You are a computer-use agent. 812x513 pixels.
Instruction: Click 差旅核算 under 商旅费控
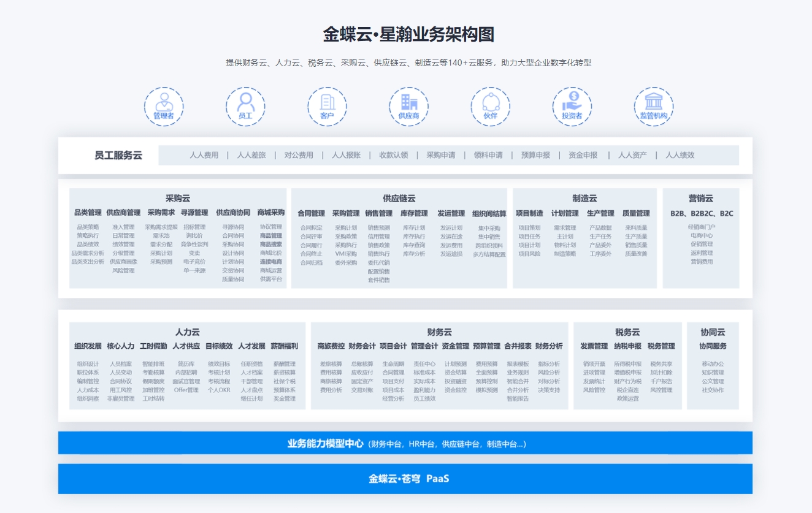(331, 363)
